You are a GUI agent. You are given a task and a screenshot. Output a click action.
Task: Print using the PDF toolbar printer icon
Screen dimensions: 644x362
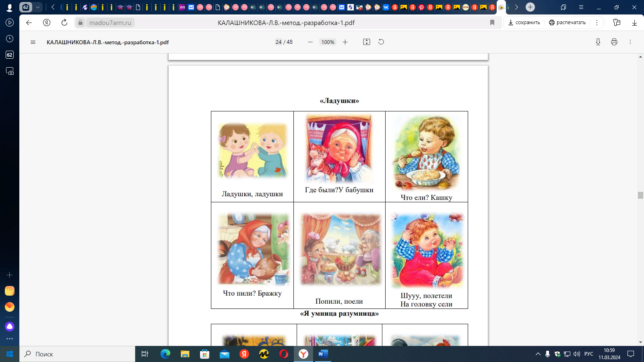[614, 42]
